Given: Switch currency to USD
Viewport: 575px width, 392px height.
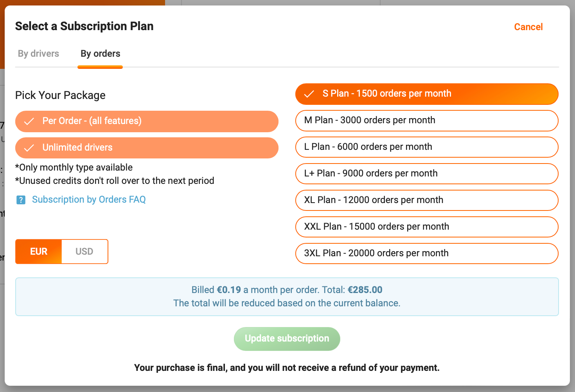Looking at the screenshot, I should point(84,252).
